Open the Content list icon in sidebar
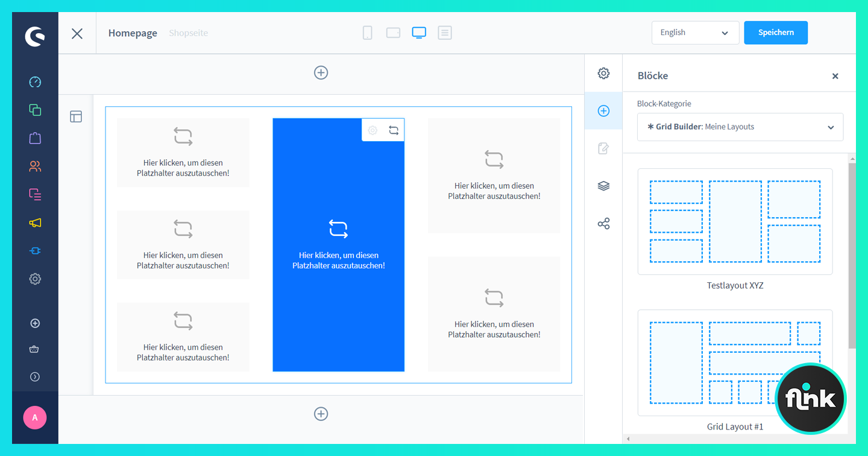Viewport: 868px width, 456px height. [35, 194]
